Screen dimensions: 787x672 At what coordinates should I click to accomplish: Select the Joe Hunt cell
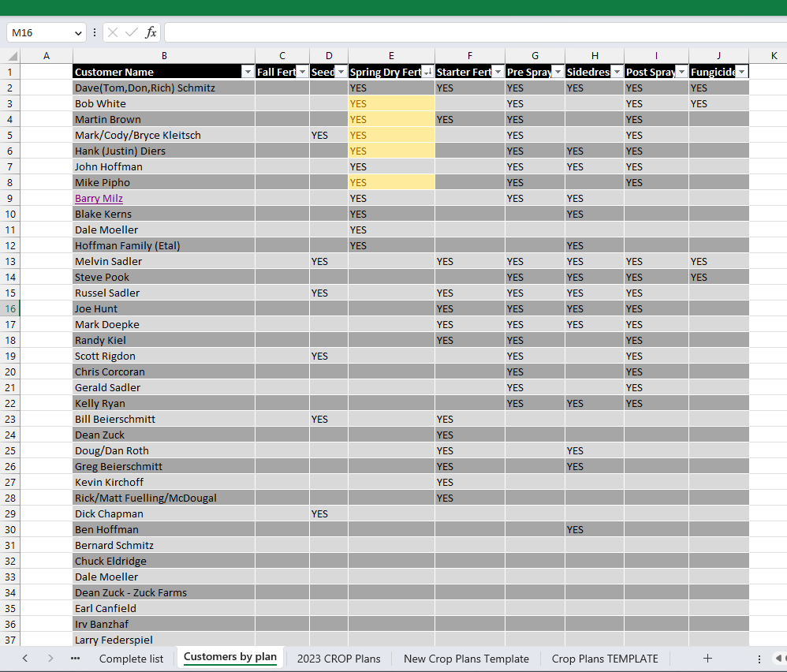[x=164, y=308]
